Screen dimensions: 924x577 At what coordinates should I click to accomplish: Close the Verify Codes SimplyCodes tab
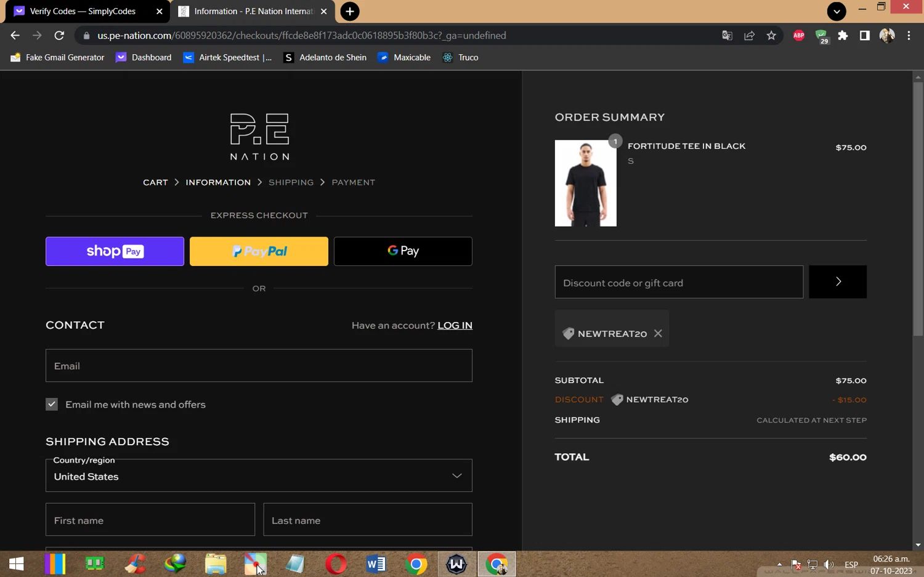[x=159, y=11]
